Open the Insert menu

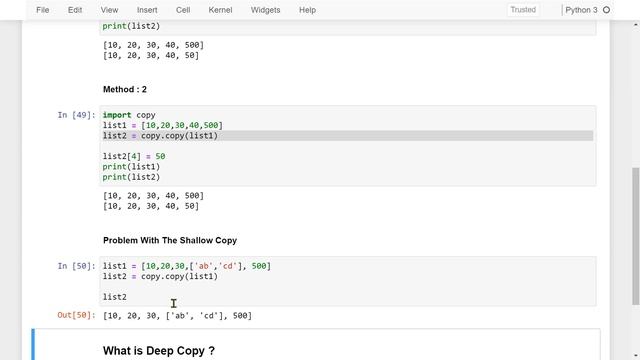[x=147, y=10]
